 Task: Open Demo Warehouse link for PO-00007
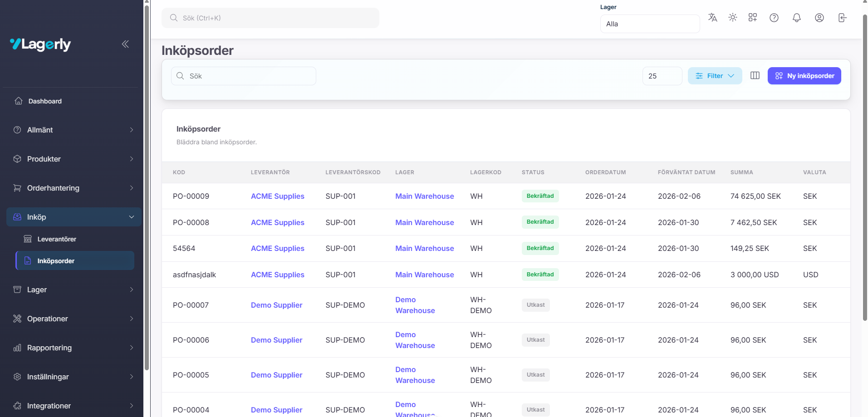(415, 305)
